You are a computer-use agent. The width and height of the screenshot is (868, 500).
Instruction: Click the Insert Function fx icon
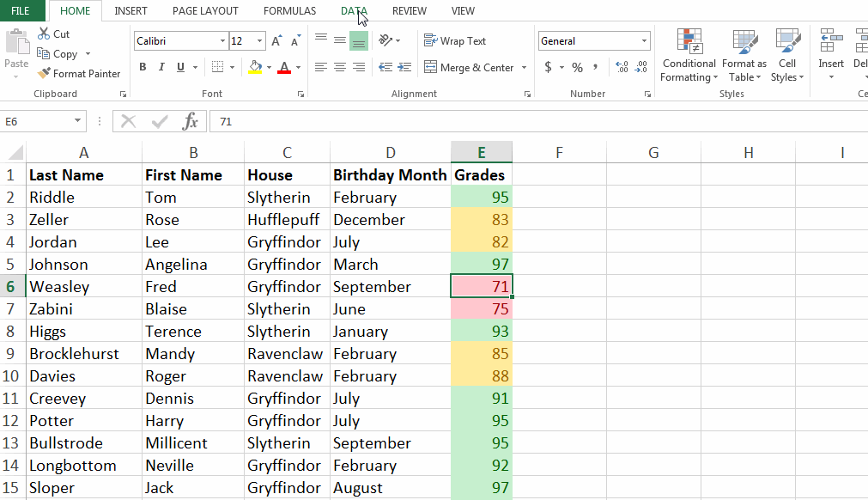190,122
